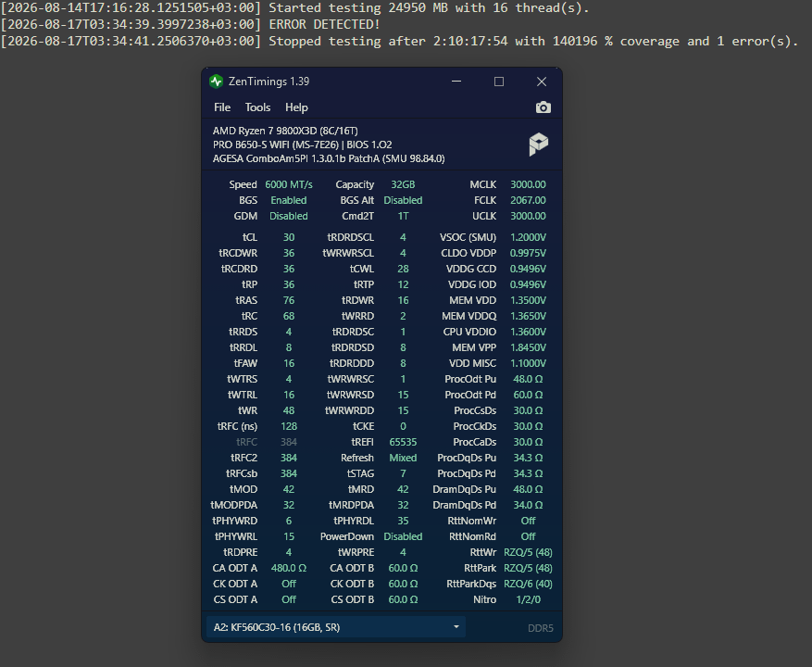The height and width of the screenshot is (667, 812).
Task: Click the tRFC (ns) value 128
Action: click(289, 426)
